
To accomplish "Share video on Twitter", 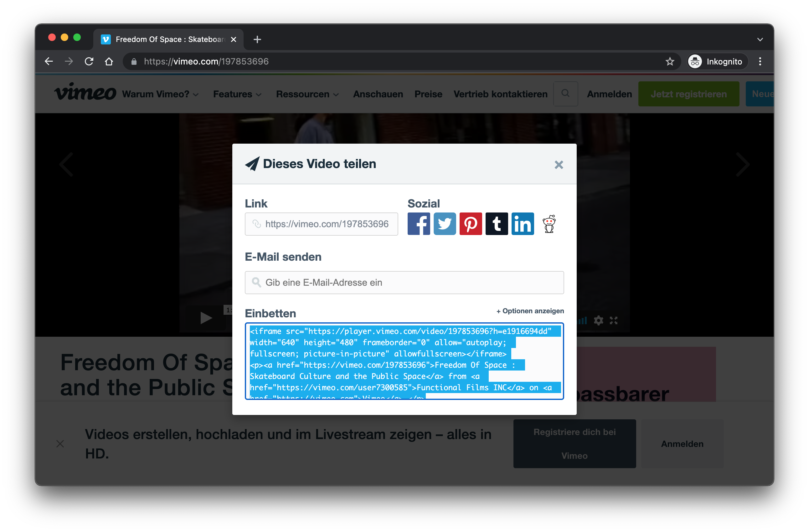I will click(x=445, y=224).
